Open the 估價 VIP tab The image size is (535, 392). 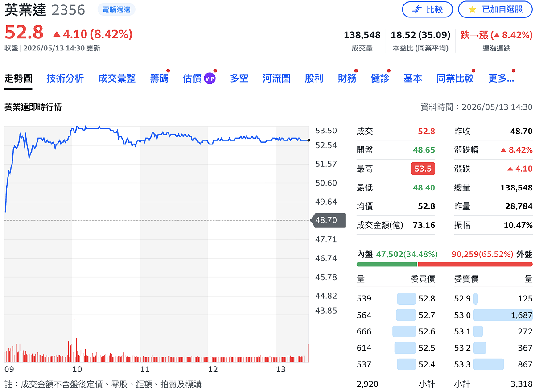click(199, 78)
